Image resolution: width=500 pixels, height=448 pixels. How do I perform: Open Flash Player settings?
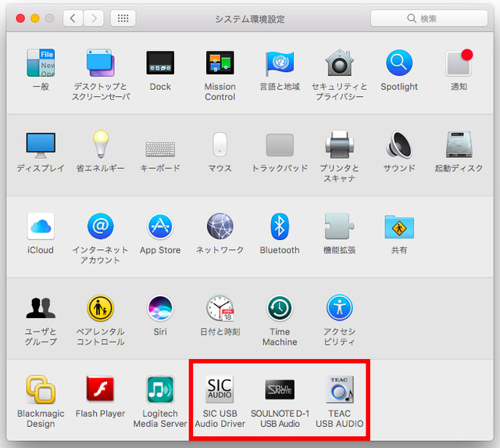coord(100,390)
